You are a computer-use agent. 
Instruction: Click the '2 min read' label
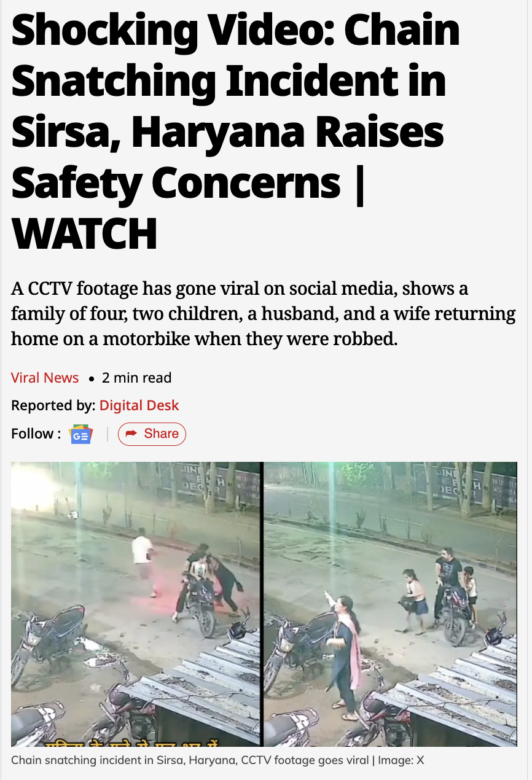pos(136,378)
